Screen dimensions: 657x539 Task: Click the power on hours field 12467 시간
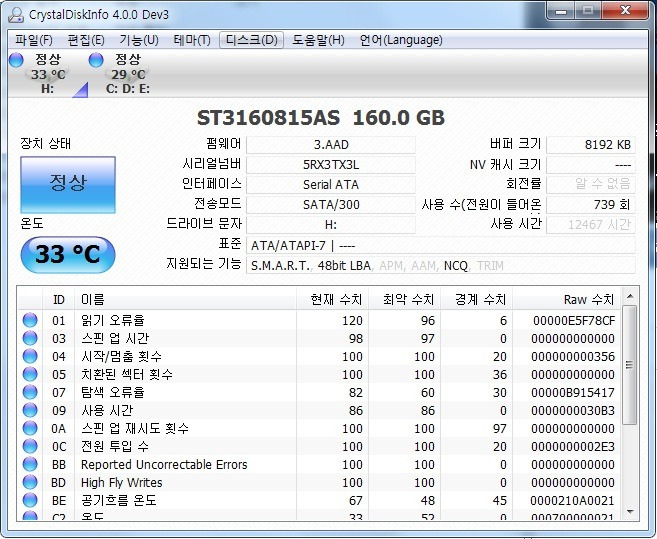click(x=591, y=225)
